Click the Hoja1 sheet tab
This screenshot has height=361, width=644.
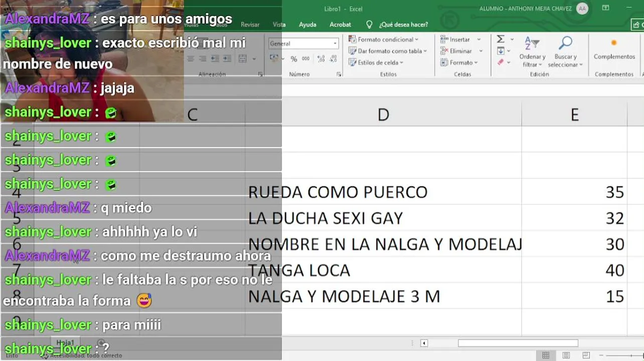(65, 342)
